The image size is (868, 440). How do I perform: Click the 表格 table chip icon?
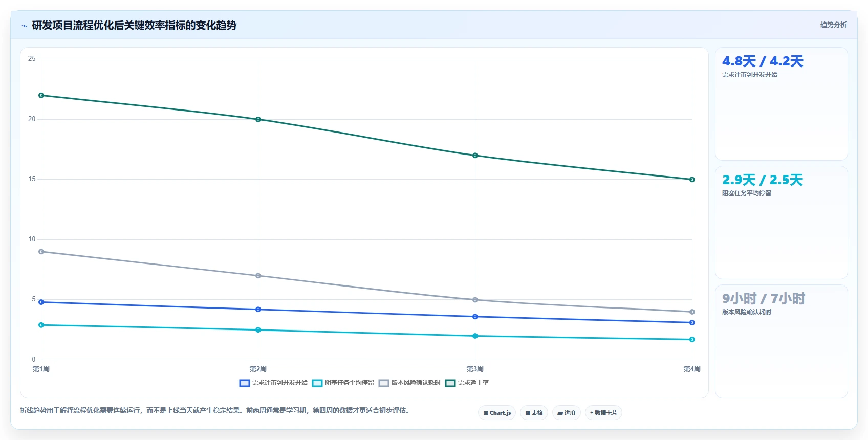(x=528, y=413)
